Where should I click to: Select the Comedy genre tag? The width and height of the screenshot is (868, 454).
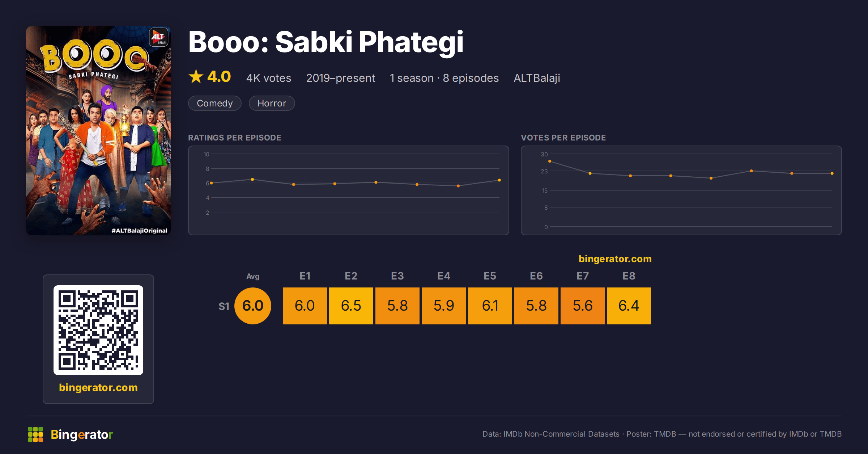[x=215, y=103]
